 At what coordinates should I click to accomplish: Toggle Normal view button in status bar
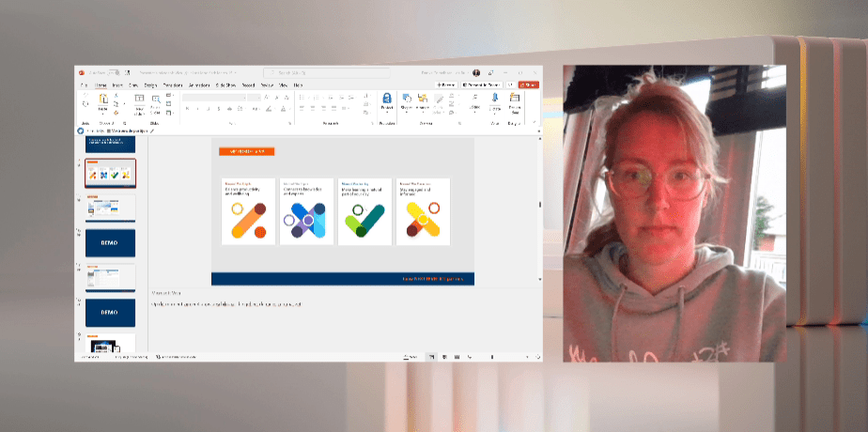click(431, 358)
